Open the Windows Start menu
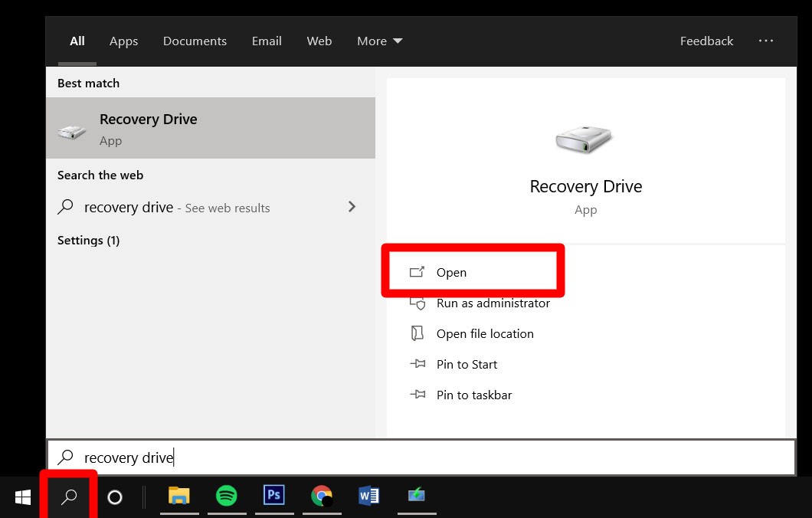 22,497
